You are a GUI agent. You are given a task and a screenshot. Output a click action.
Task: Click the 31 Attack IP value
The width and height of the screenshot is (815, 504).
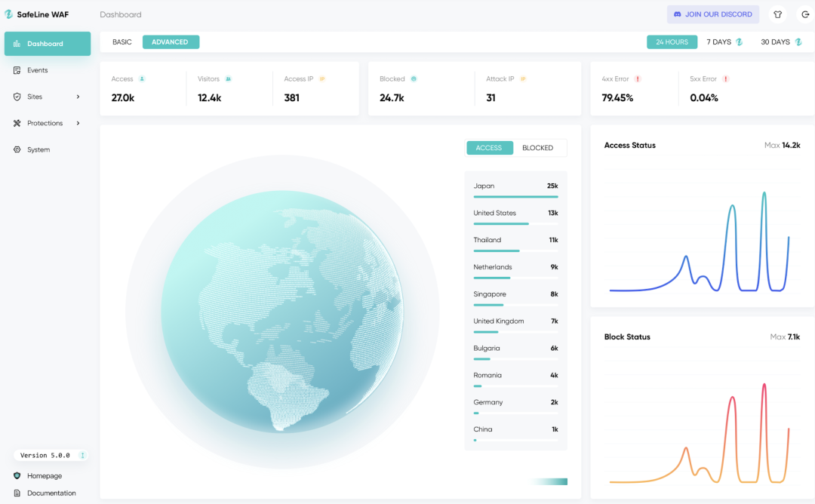491,97
